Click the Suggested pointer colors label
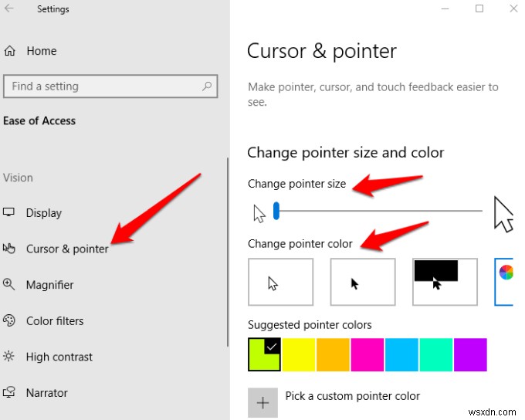 (x=310, y=325)
